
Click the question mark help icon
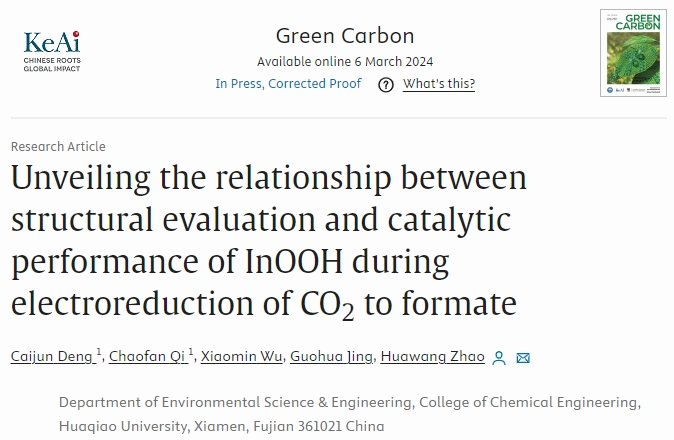tap(386, 85)
